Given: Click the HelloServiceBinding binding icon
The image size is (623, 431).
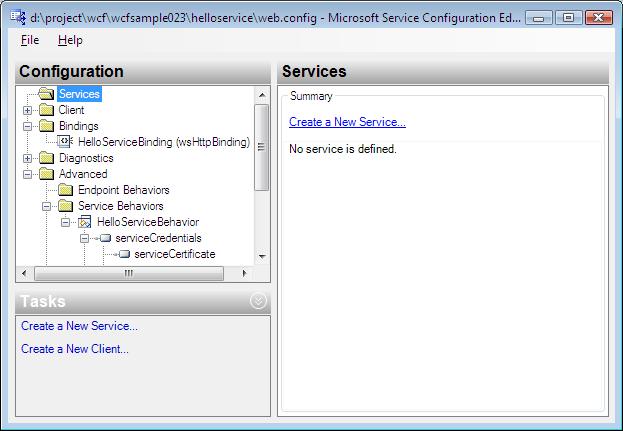Looking at the screenshot, I should tap(65, 141).
